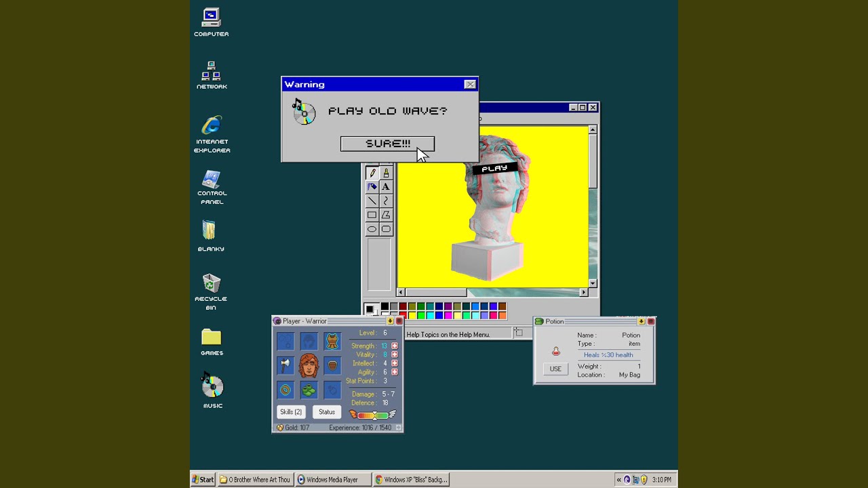Click the arrow next to Experience bar
The width and height of the screenshot is (868, 488).
point(398,428)
